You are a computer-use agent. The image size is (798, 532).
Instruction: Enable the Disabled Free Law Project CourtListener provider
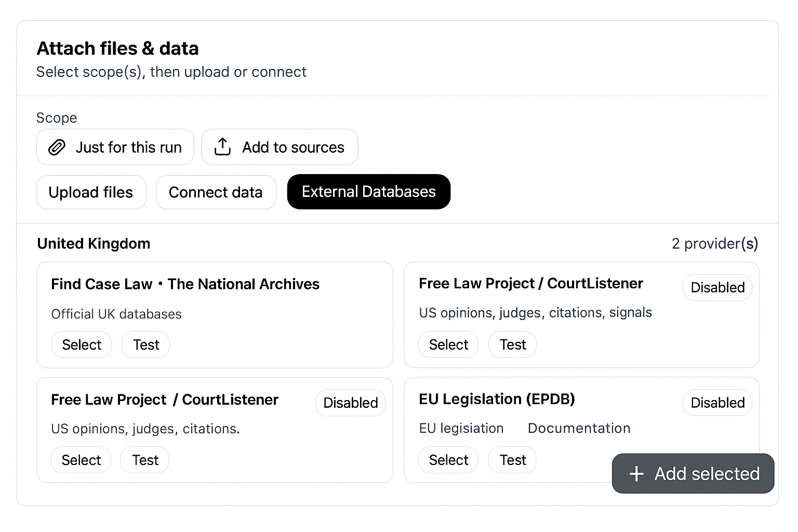[x=717, y=287]
